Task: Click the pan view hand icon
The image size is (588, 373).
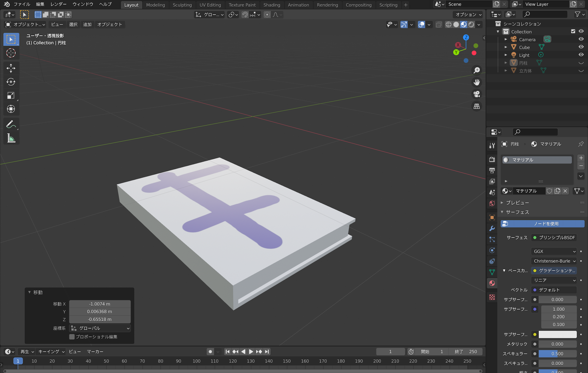Action: coord(477,82)
